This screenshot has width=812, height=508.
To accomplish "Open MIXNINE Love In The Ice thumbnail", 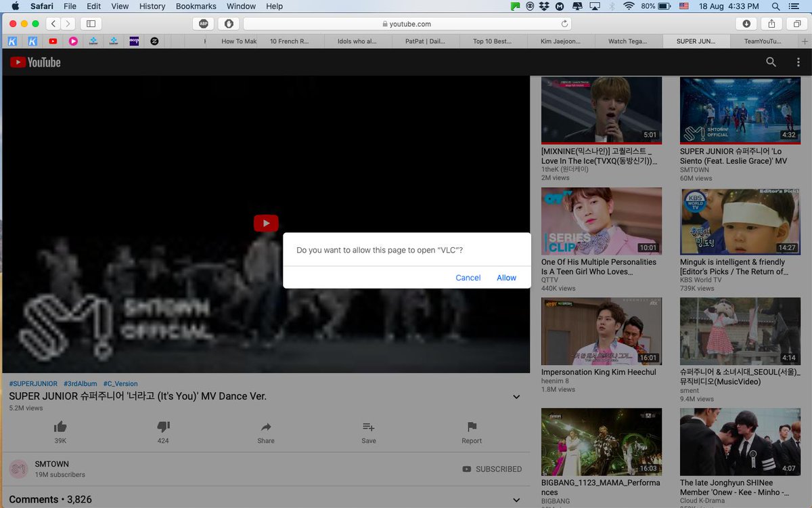I will (602, 110).
